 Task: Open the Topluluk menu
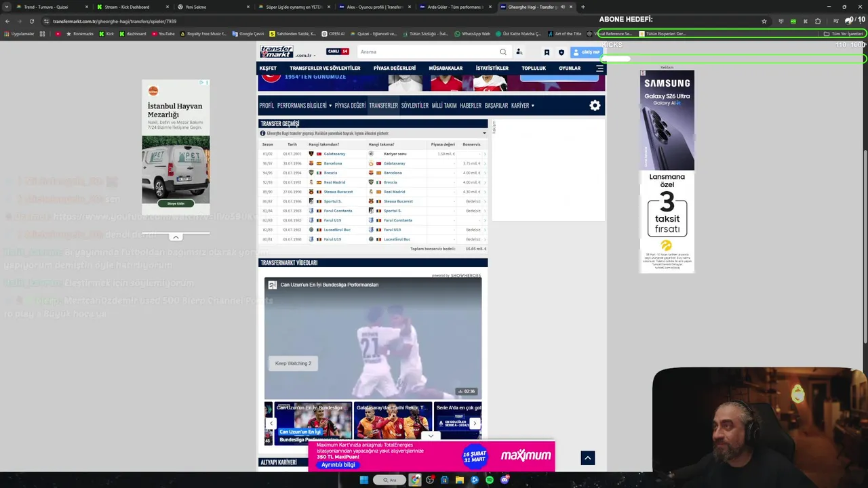533,68
